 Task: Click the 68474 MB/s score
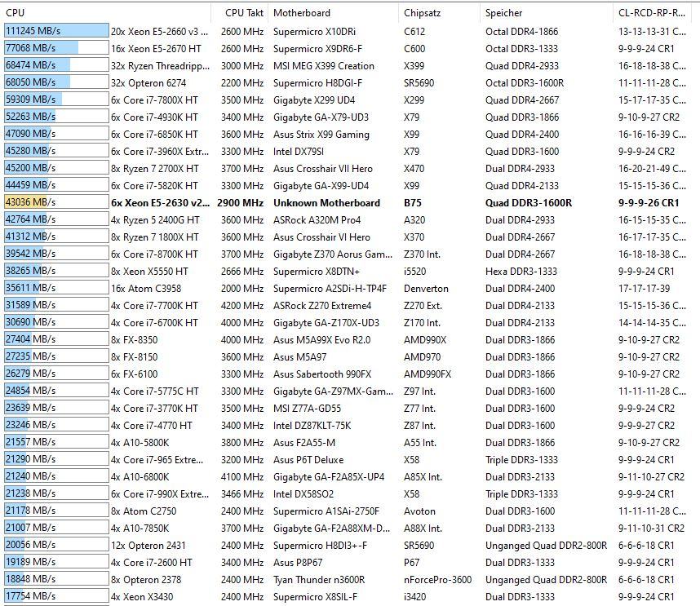point(30,65)
